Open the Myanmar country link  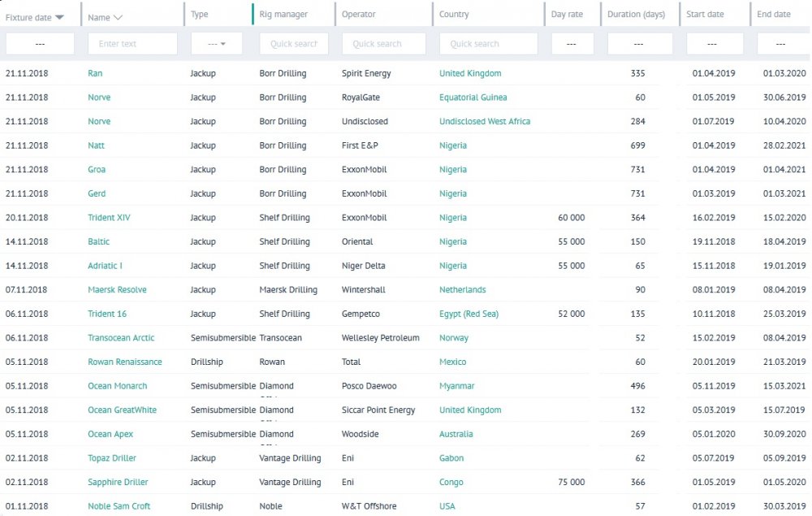(456, 386)
